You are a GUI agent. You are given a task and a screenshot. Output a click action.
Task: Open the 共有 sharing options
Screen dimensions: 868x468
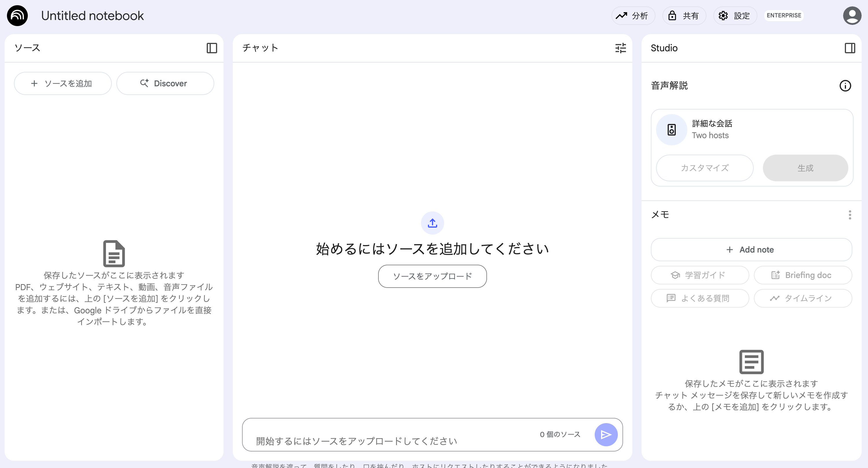point(684,16)
